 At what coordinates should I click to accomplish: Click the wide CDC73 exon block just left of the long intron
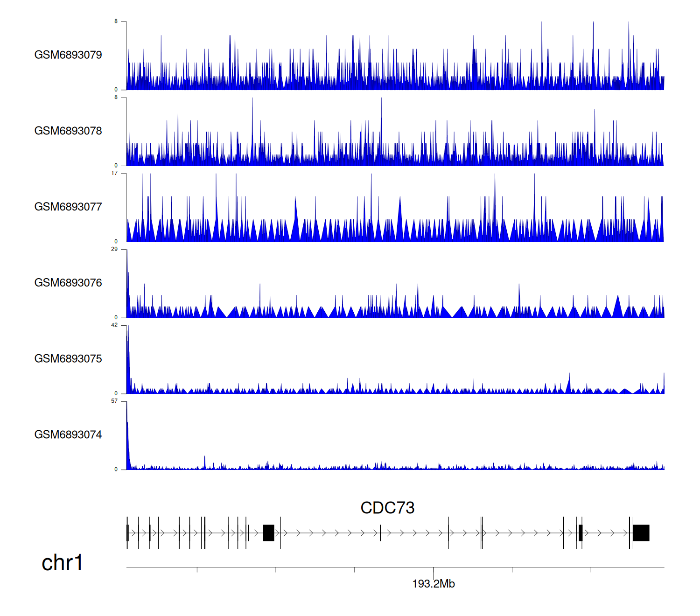[268, 532]
